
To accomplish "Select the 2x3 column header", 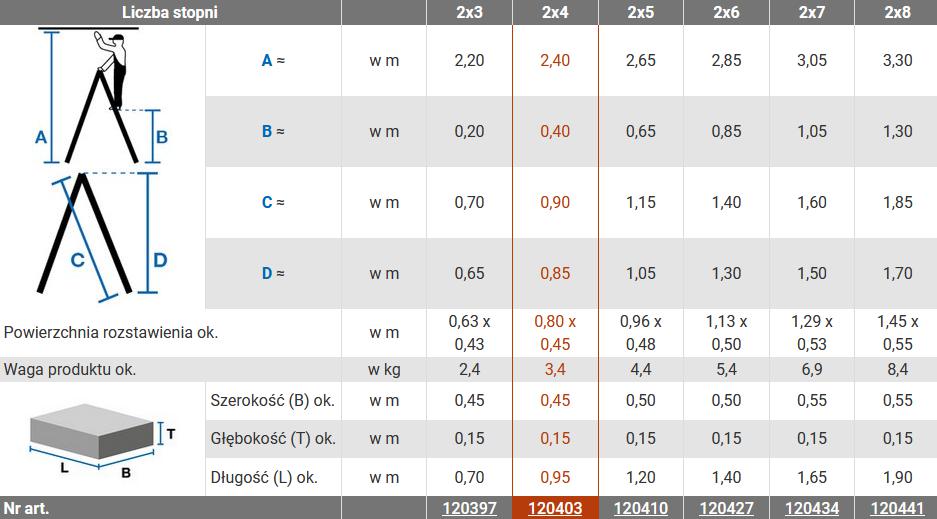I will (469, 13).
